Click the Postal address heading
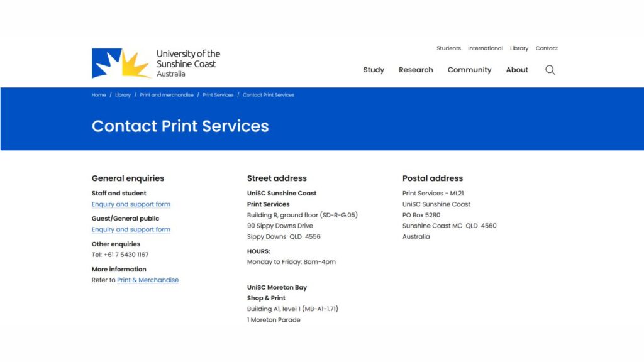Screen dimensions: 644x362 433,178
